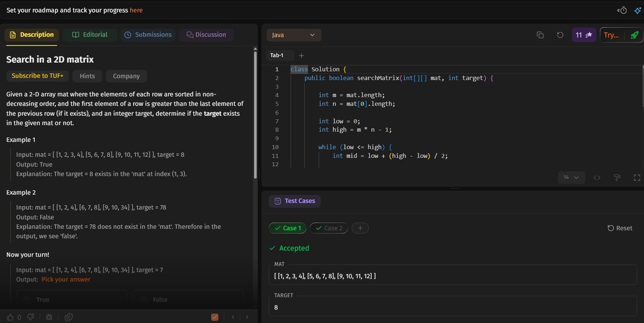Click the Subscribe to TUF+ button
This screenshot has width=644, height=323.
38,76
